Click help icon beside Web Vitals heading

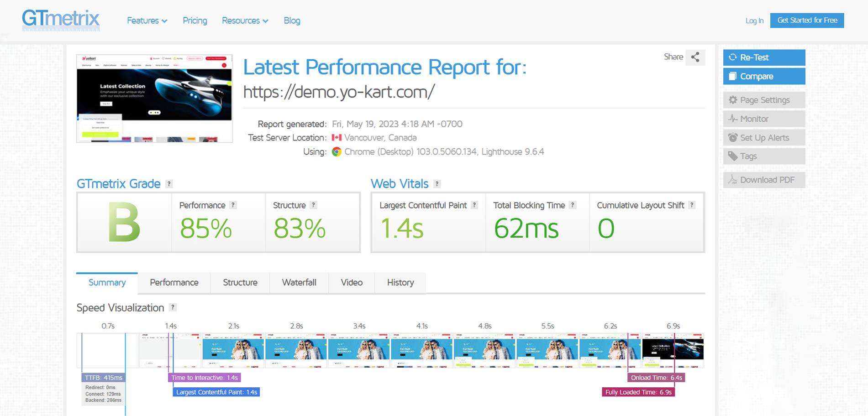437,184
